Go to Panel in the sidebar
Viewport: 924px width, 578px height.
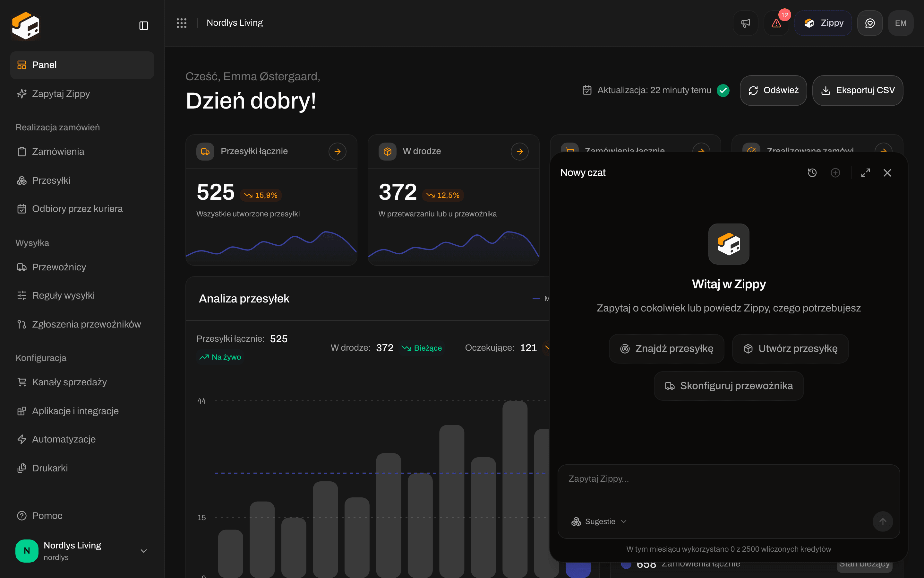point(82,65)
